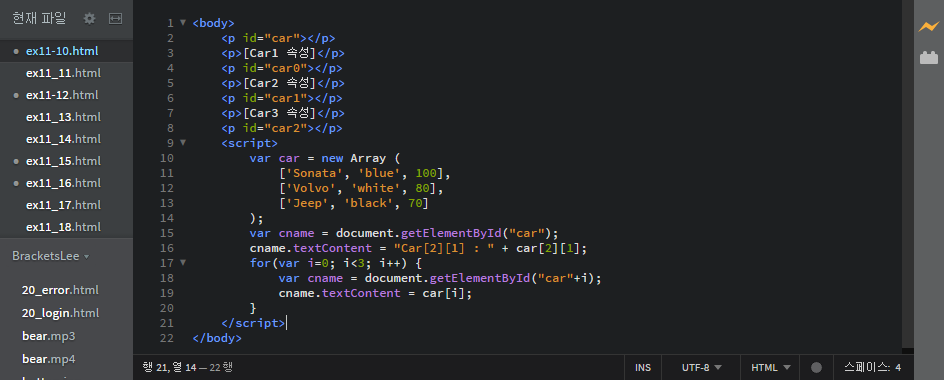Open the working files gear settings

click(x=89, y=19)
